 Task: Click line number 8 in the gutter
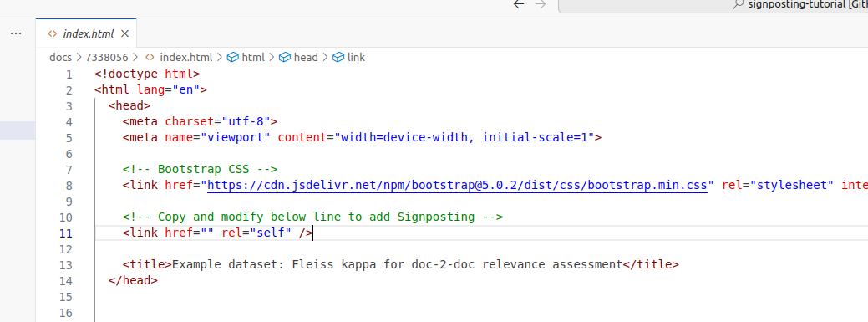[x=69, y=186]
